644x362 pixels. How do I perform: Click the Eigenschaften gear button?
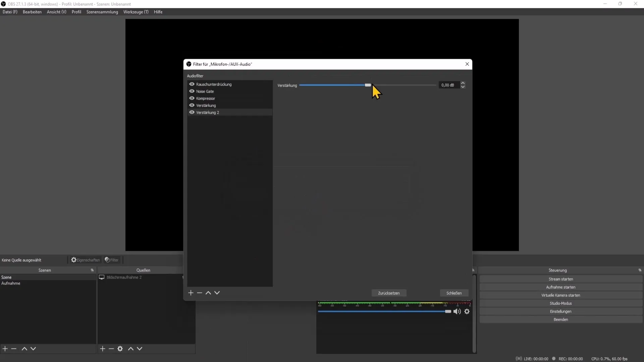coord(85,260)
